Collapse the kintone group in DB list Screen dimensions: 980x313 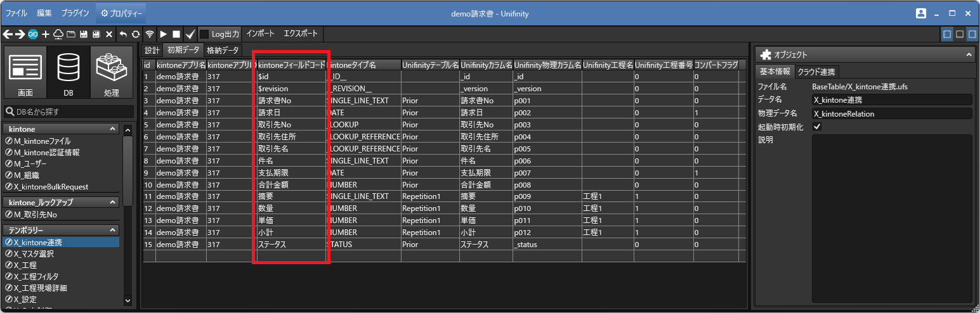(x=113, y=129)
